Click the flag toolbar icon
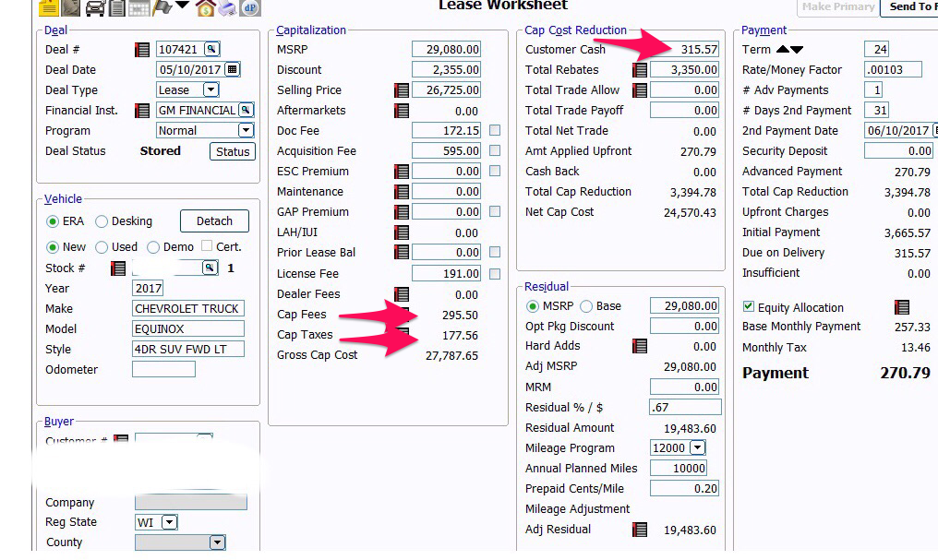Image resolution: width=938 pixels, height=560 pixels. point(162,7)
